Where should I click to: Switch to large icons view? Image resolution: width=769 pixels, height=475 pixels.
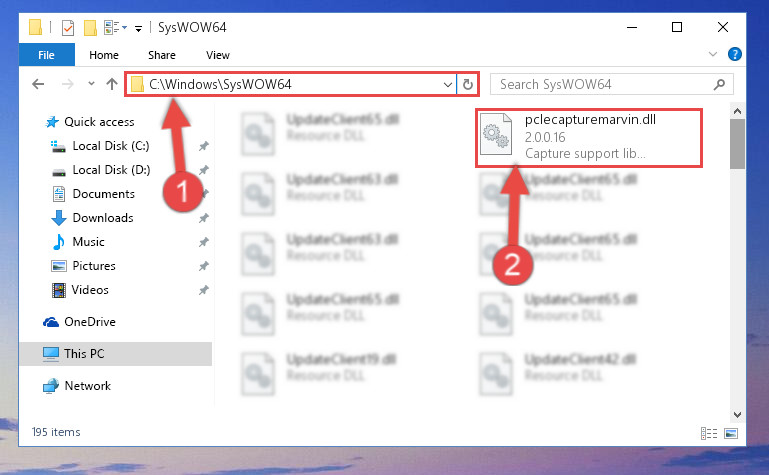coord(731,433)
